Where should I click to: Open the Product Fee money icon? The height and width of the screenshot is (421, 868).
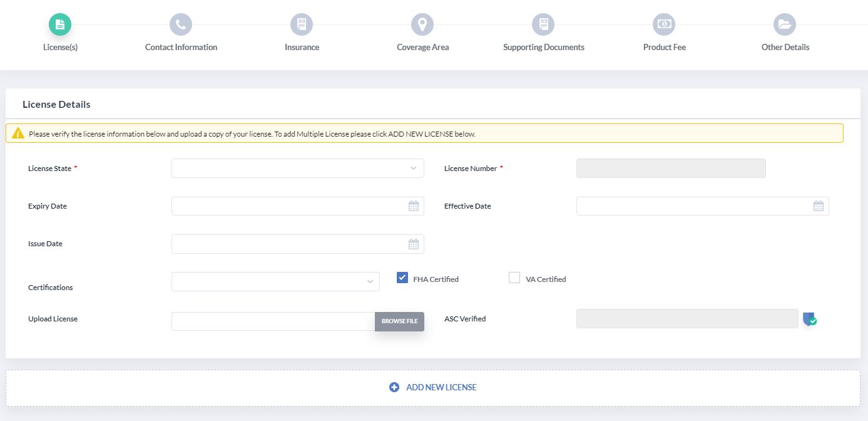pyautogui.click(x=664, y=24)
